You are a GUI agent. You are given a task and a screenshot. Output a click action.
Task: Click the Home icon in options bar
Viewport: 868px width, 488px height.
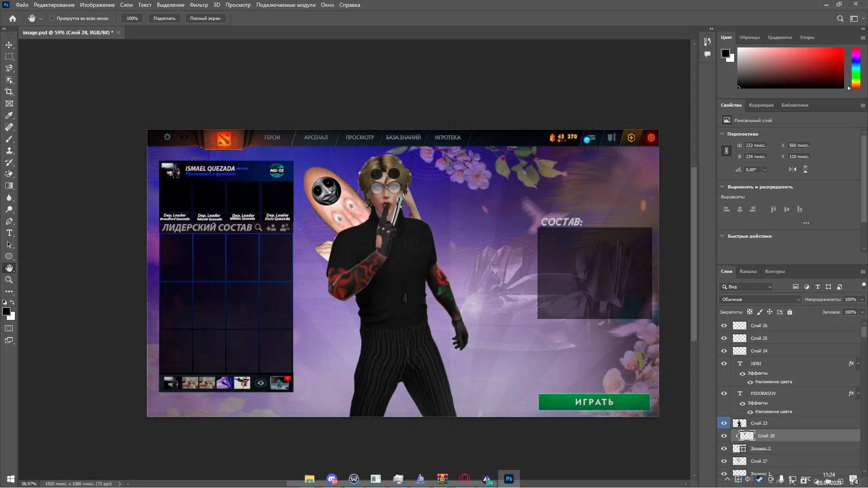(13, 19)
